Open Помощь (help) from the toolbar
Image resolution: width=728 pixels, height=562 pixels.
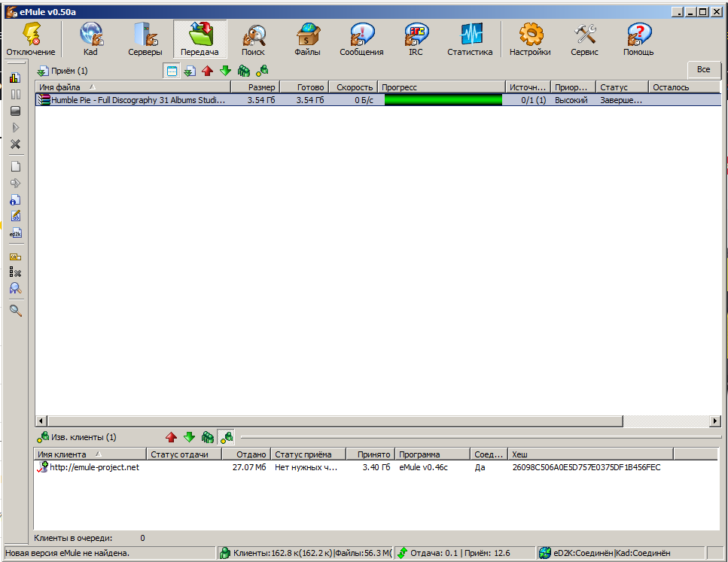[x=638, y=39]
